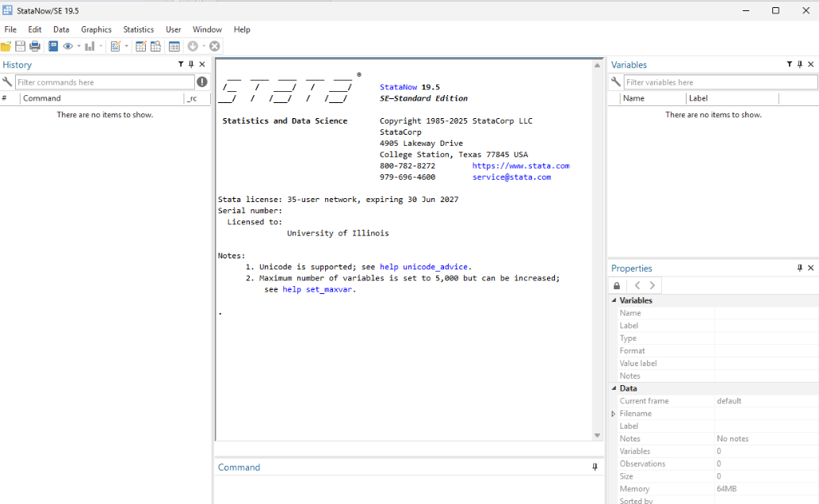Viewport: 819px width, 504px height.
Task: Open the Variables Manager icon
Action: tap(174, 47)
